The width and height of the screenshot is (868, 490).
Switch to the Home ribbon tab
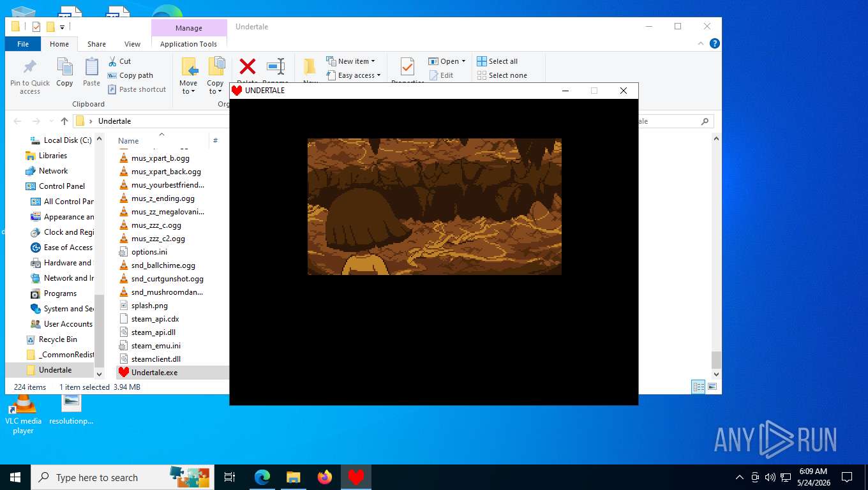tap(59, 44)
